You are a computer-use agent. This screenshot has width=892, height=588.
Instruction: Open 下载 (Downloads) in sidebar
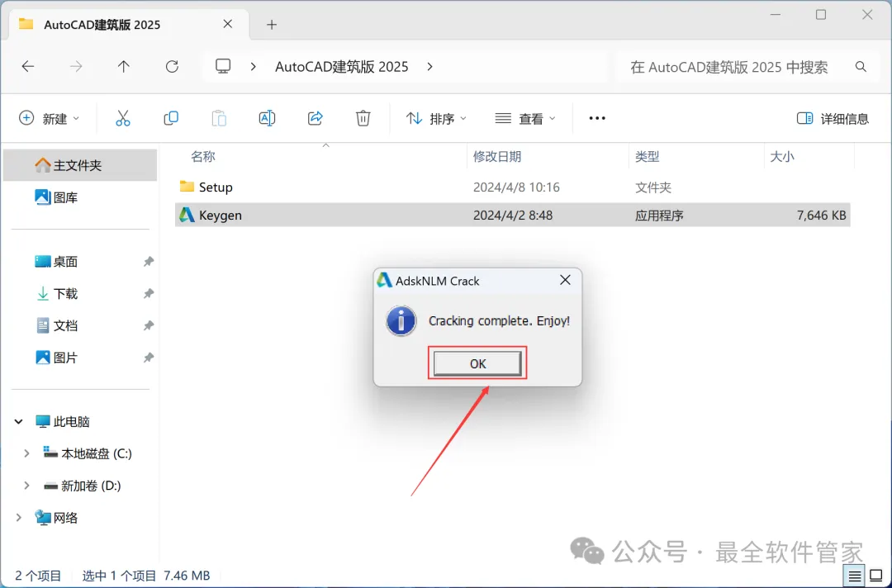(79, 293)
